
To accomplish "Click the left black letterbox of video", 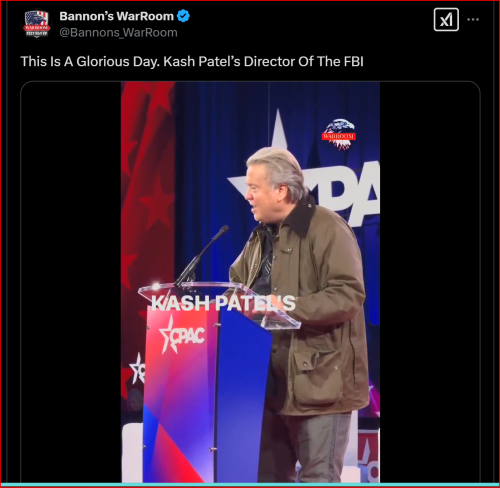I will [71, 282].
